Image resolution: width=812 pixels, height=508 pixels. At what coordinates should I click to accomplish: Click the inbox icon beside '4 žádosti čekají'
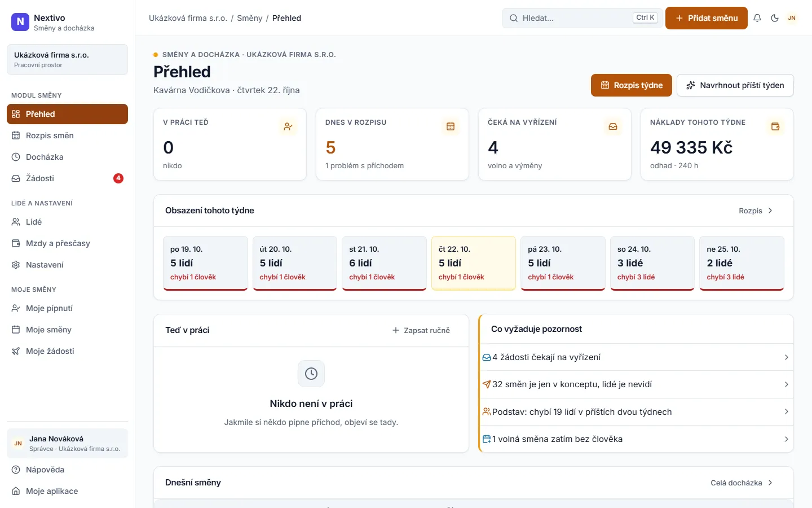[x=487, y=357]
